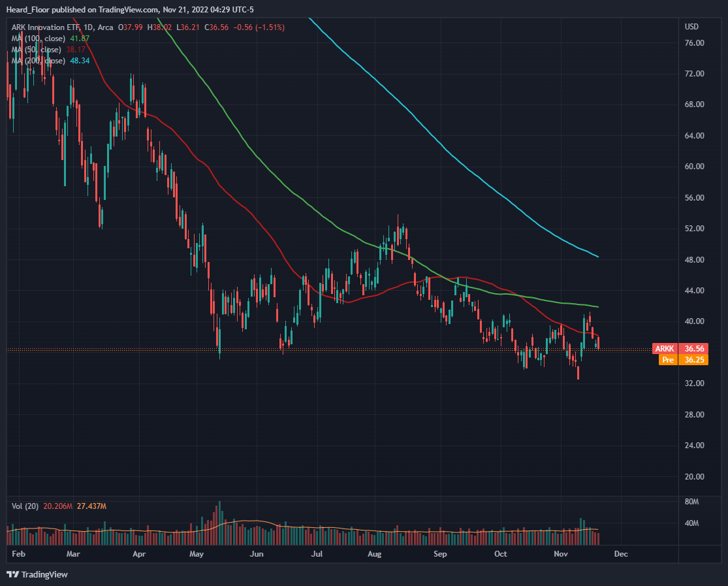Image resolution: width=728 pixels, height=586 pixels.
Task: Click the Dec label on the time axis
Action: [x=621, y=554]
